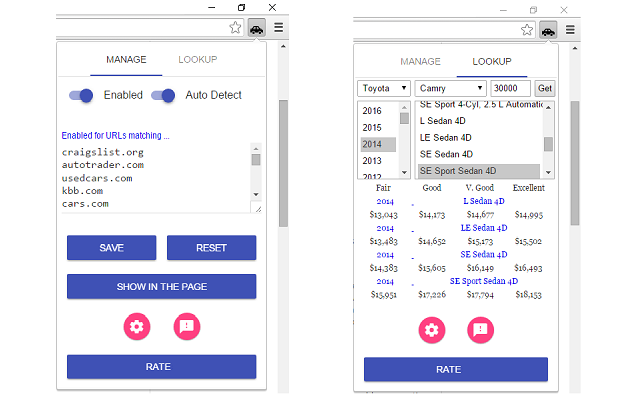Viewport: 640px width, 400px height.
Task: Open hamburger menu in right browser window
Action: tap(570, 29)
